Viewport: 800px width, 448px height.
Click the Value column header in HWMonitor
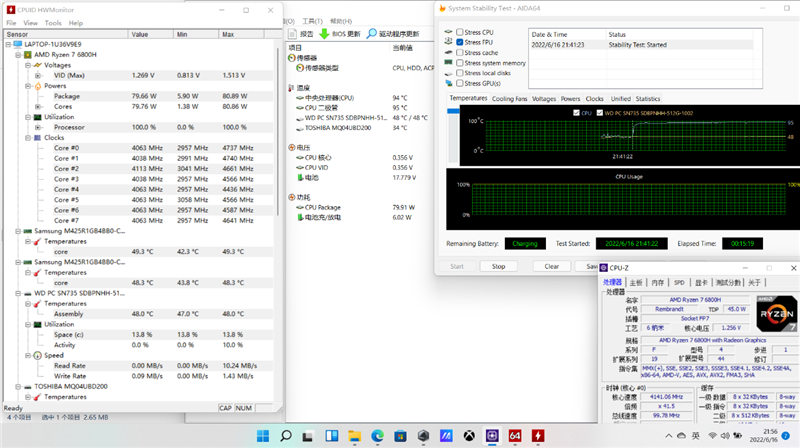pyautogui.click(x=150, y=34)
